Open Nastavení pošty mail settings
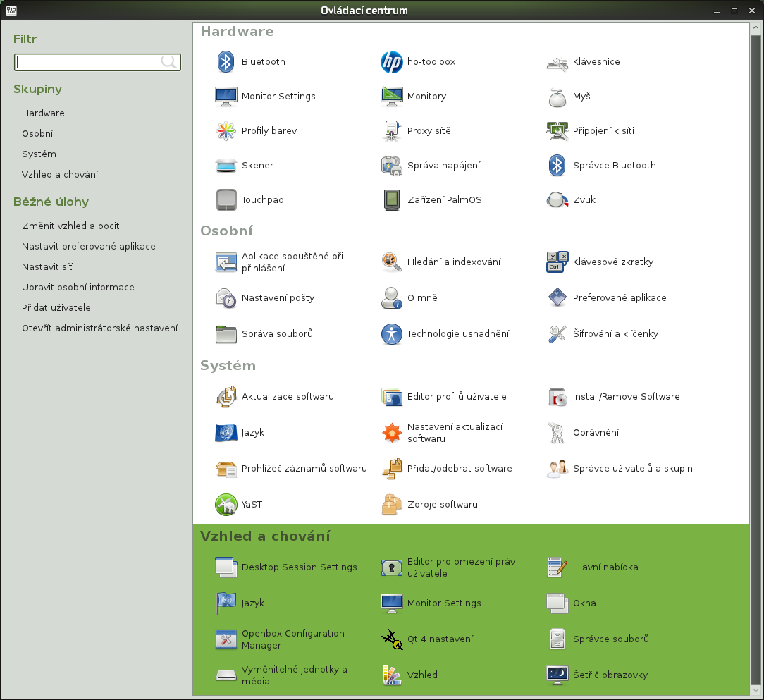The image size is (764, 700). click(x=226, y=298)
